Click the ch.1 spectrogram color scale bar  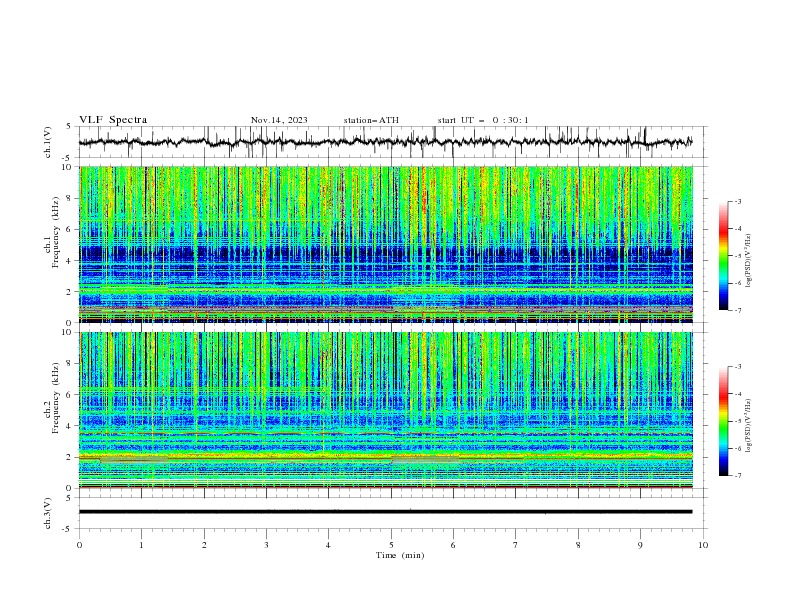[723, 256]
